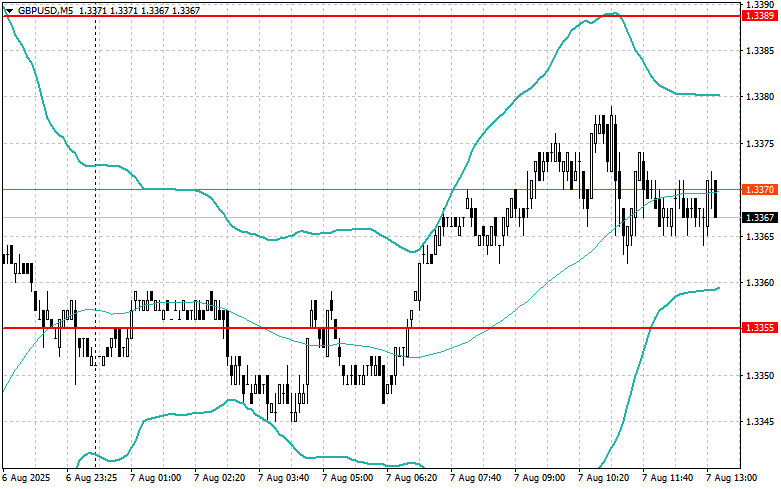Select the 7 Aug 10:20 time label
Screen dimensions: 781x489
click(604, 478)
